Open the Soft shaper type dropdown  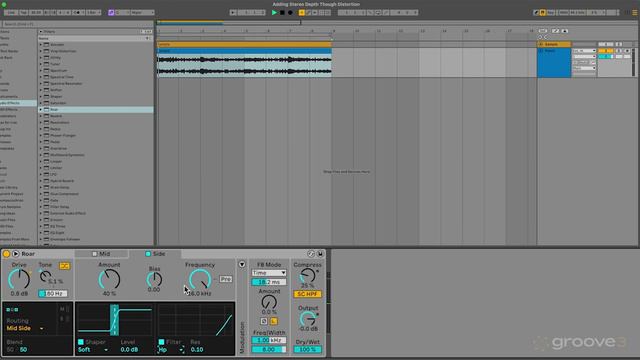[93, 349]
